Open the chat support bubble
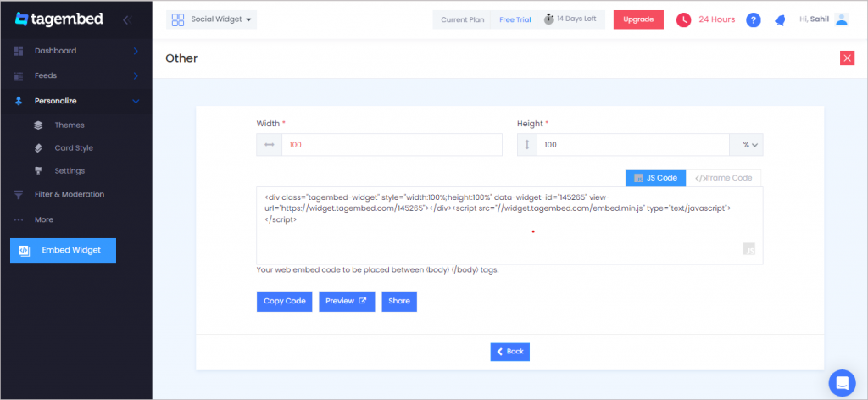Image resolution: width=868 pixels, height=400 pixels. point(842,383)
